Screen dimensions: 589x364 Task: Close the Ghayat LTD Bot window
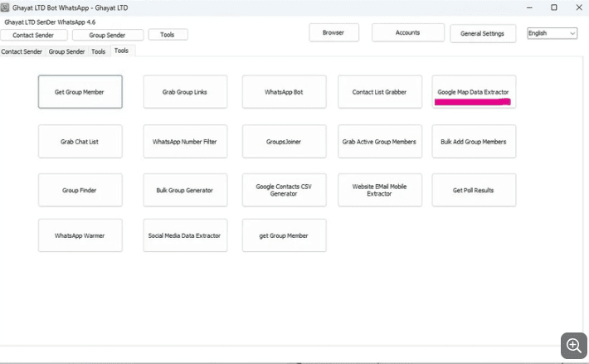[x=579, y=7]
